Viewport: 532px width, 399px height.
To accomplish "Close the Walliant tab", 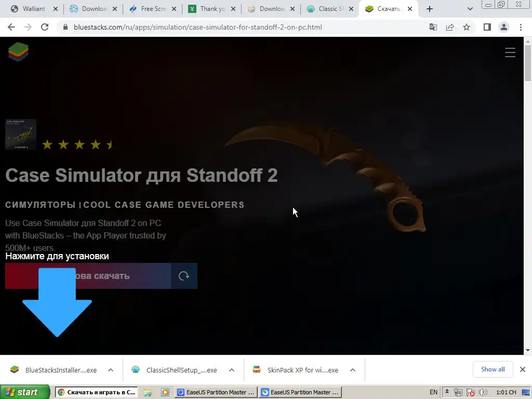I will pyautogui.click(x=56, y=9).
